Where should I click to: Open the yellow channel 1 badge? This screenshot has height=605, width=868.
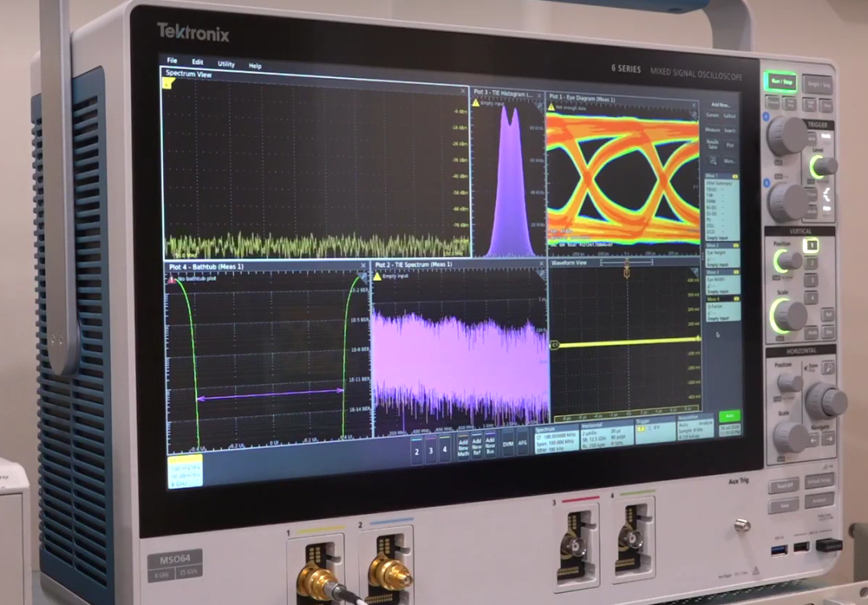point(186,472)
